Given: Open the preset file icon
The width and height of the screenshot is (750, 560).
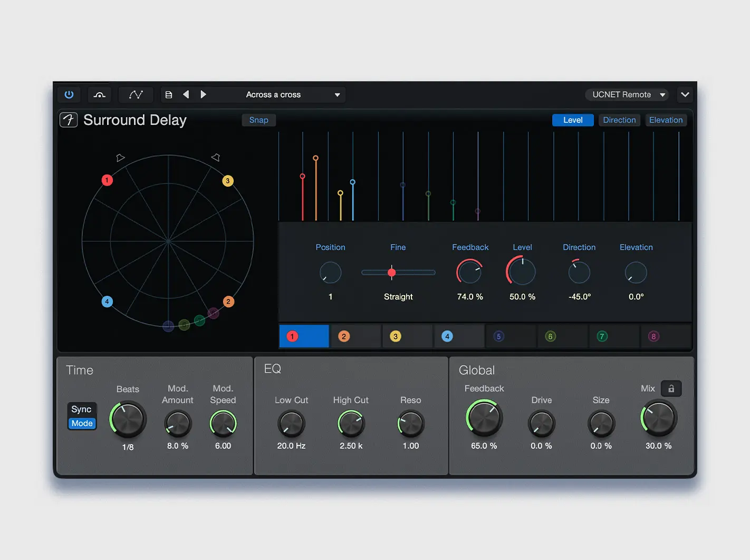Looking at the screenshot, I should point(169,94).
